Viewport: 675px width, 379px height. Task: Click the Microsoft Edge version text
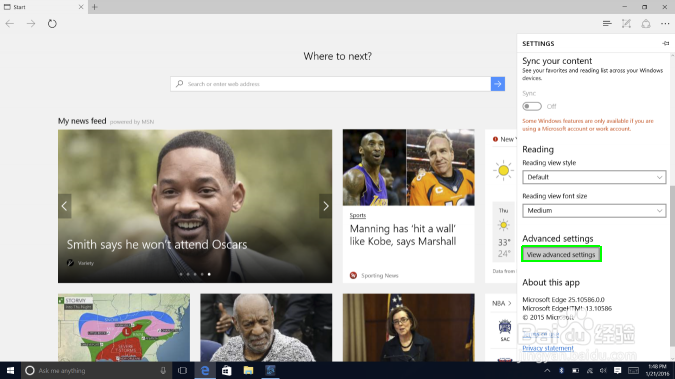pyautogui.click(x=563, y=299)
